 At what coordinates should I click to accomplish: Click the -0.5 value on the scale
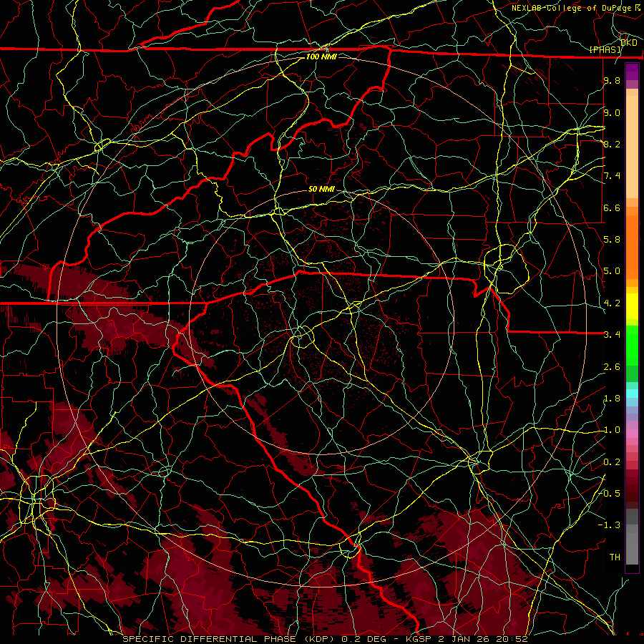point(610,493)
